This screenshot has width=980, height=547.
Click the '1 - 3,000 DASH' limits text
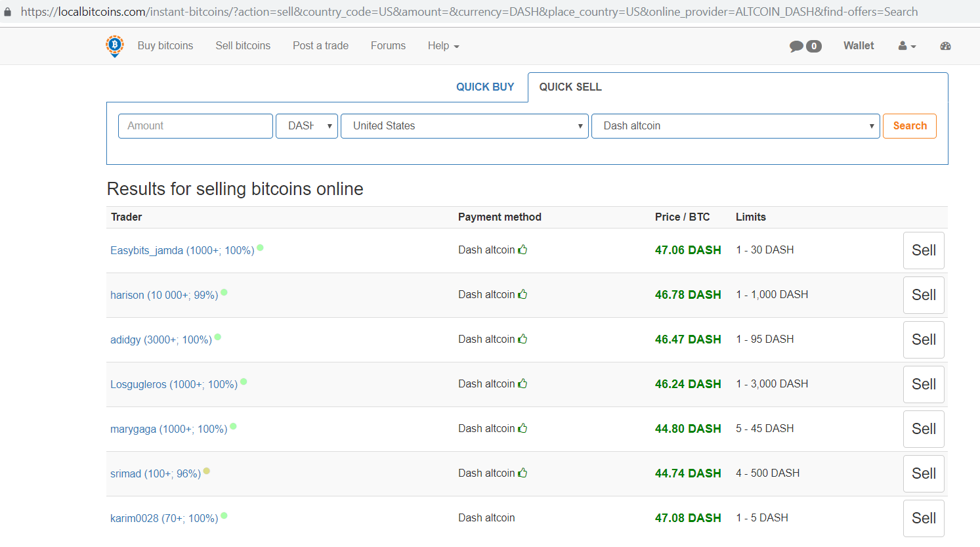[x=772, y=383]
